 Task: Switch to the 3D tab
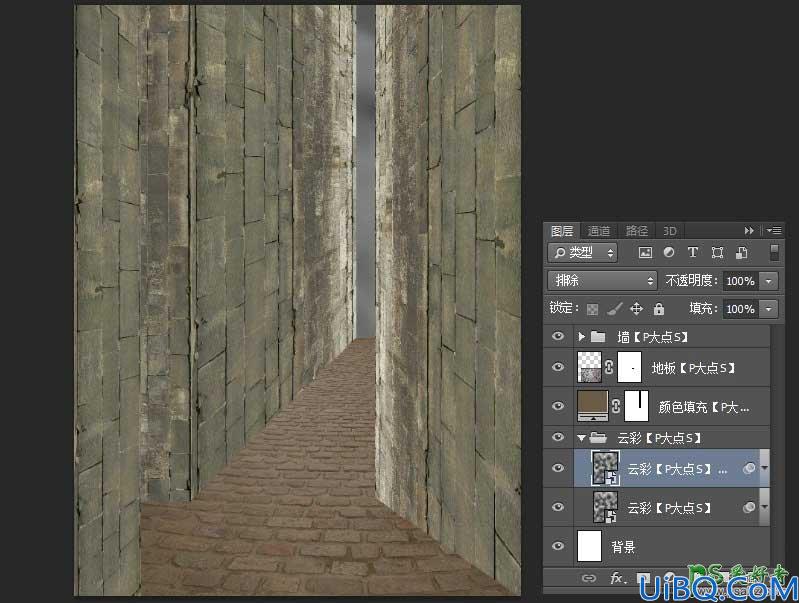[x=670, y=231]
